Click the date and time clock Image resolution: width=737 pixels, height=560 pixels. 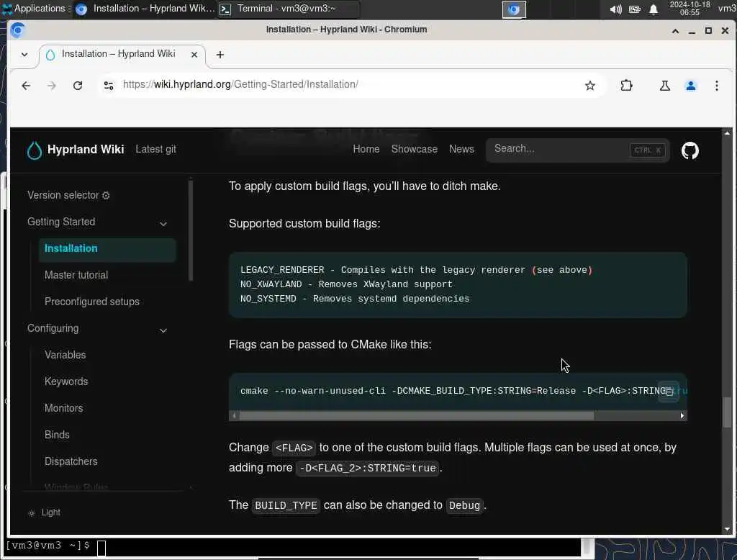689,9
